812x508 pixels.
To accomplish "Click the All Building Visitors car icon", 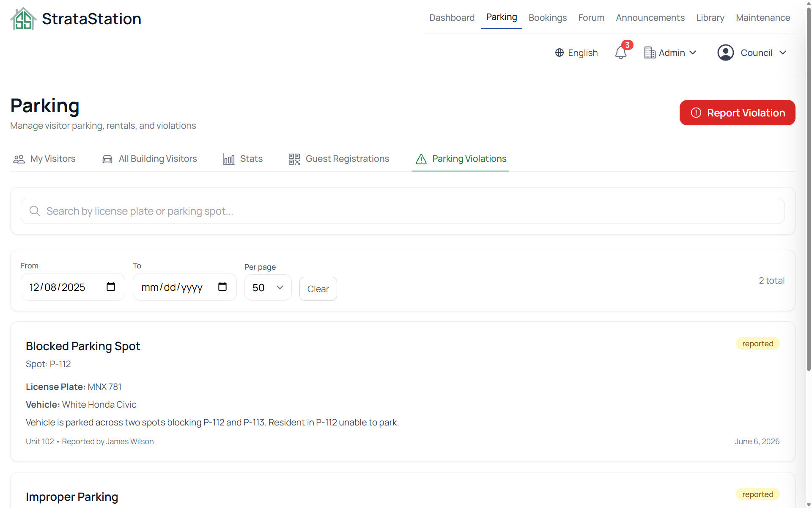I will (x=107, y=159).
